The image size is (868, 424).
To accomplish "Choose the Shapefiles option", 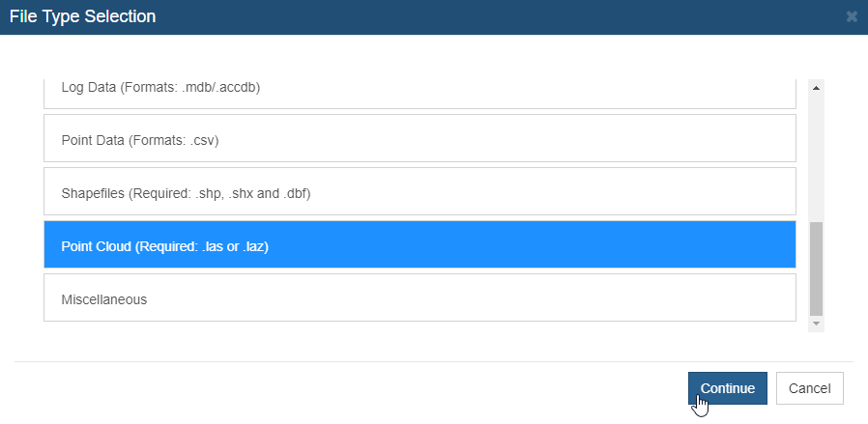I will point(420,191).
